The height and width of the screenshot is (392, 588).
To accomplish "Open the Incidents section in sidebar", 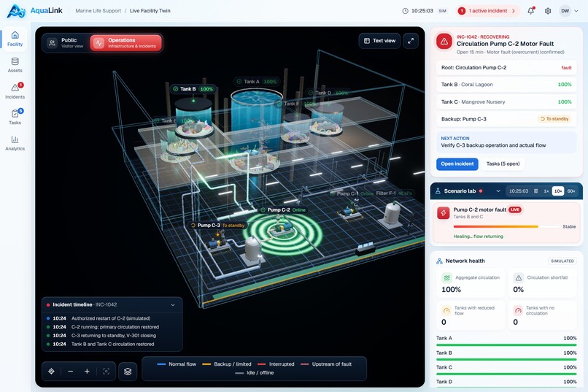I will point(15,91).
